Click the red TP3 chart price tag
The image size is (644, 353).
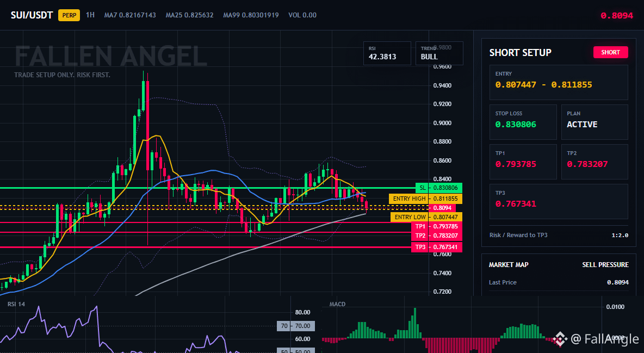[x=437, y=247]
